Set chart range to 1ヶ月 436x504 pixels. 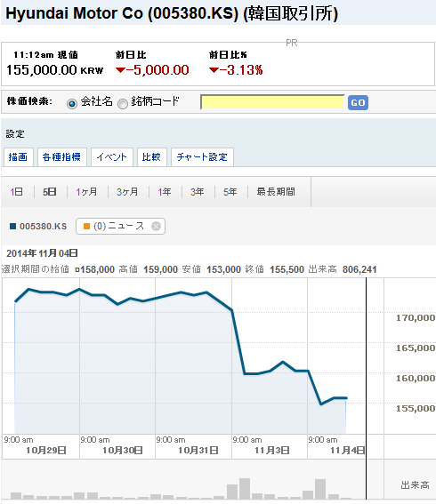(x=86, y=192)
